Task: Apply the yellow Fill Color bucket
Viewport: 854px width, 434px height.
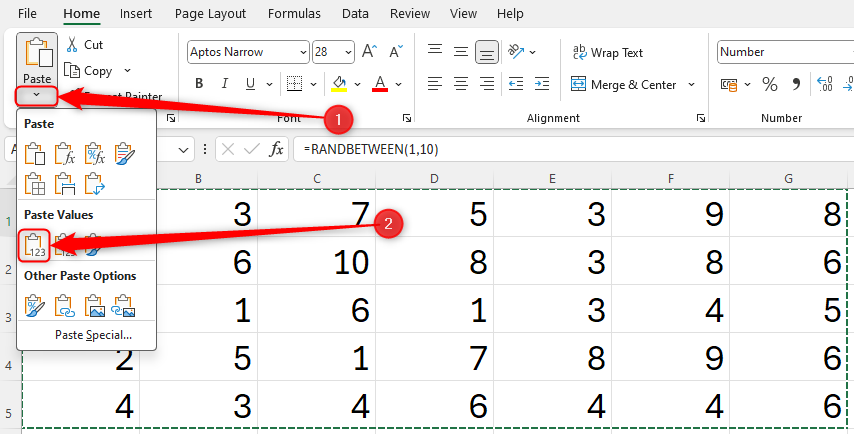Action: 339,84
